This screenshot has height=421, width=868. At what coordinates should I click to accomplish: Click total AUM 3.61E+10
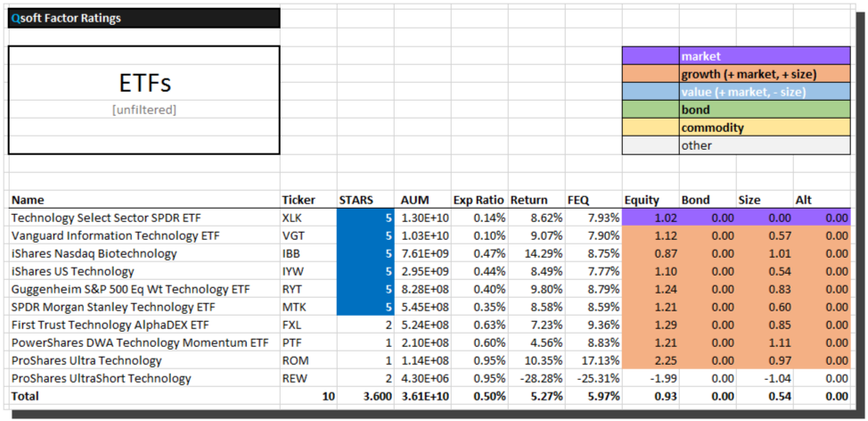[x=422, y=396]
